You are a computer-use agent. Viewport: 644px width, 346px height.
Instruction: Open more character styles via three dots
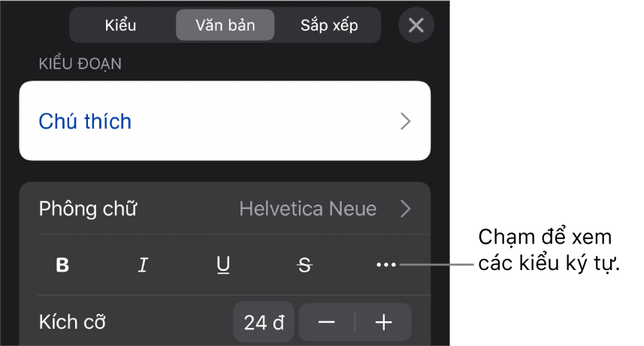click(x=386, y=265)
